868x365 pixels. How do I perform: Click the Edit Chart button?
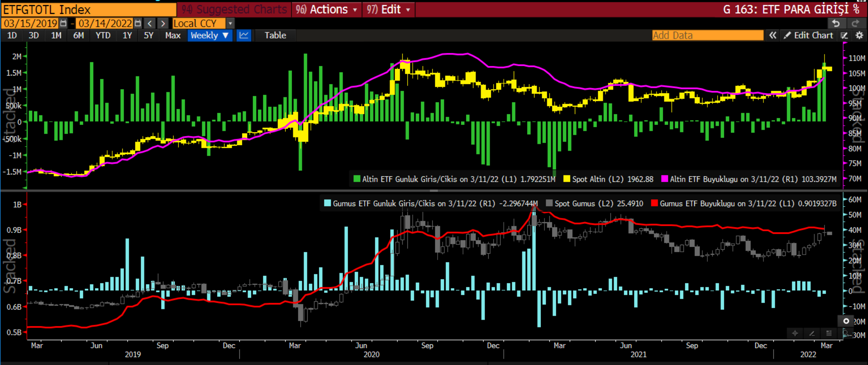coord(808,35)
